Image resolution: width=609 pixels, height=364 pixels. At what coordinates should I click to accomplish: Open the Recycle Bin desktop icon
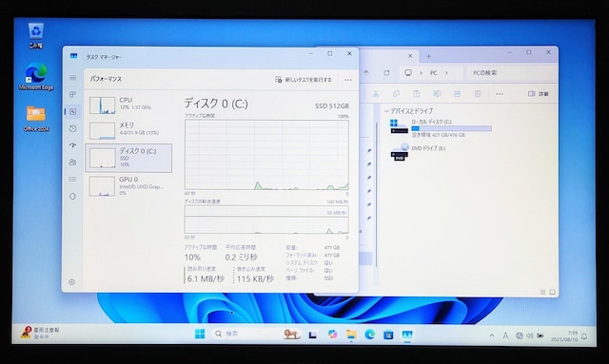pos(36,36)
